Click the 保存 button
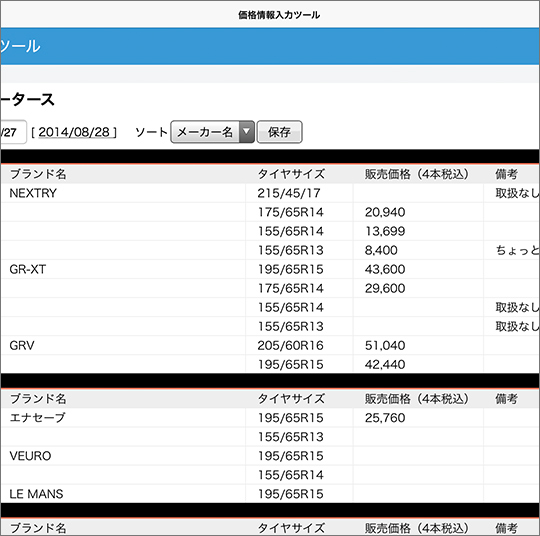This screenshot has height=536, width=540. tap(279, 132)
